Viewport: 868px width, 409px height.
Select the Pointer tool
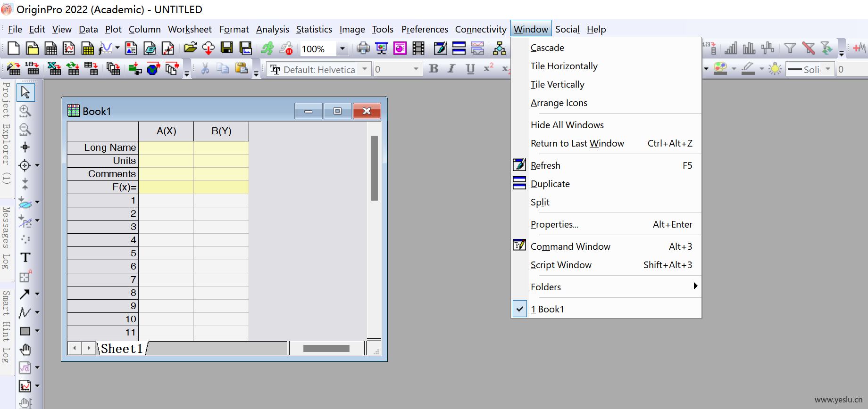(25, 92)
